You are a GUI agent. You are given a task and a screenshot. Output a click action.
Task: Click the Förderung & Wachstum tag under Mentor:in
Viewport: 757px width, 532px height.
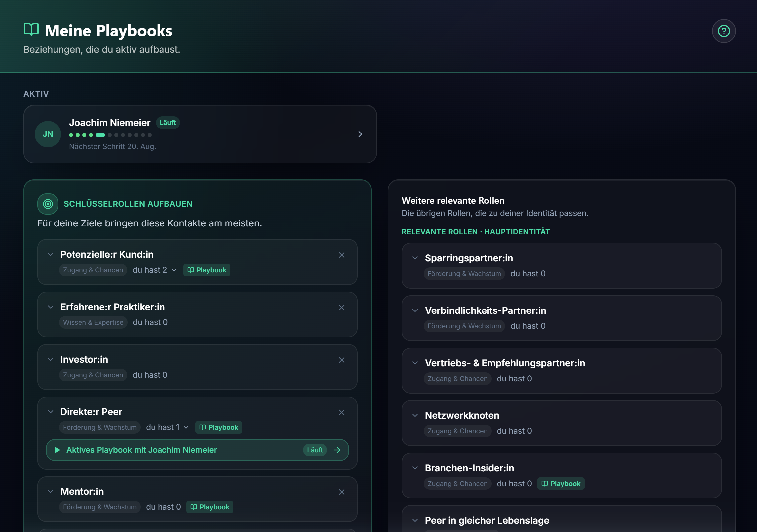coord(100,507)
